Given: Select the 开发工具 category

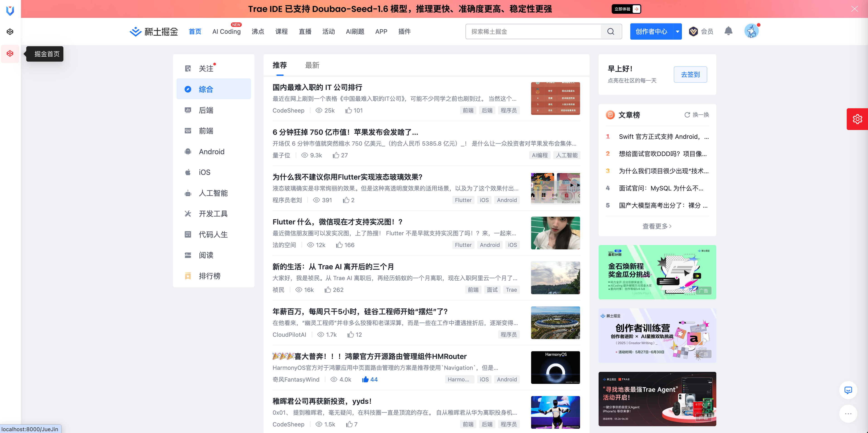Looking at the screenshot, I should pyautogui.click(x=214, y=214).
